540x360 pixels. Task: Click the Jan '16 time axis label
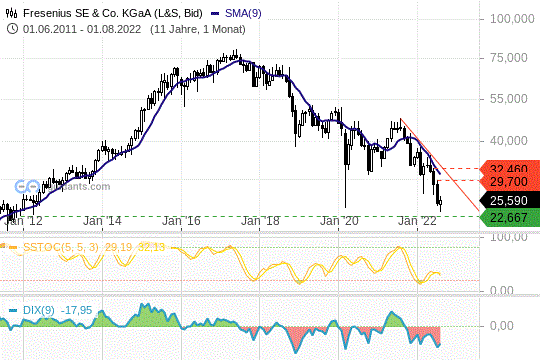click(181, 221)
